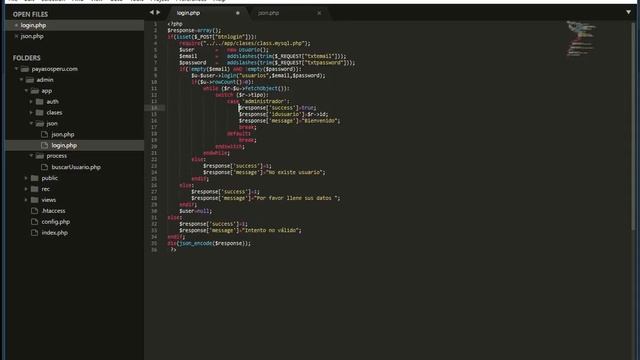Open index.php in the sidebar
The width and height of the screenshot is (640, 360).
[x=55, y=233]
